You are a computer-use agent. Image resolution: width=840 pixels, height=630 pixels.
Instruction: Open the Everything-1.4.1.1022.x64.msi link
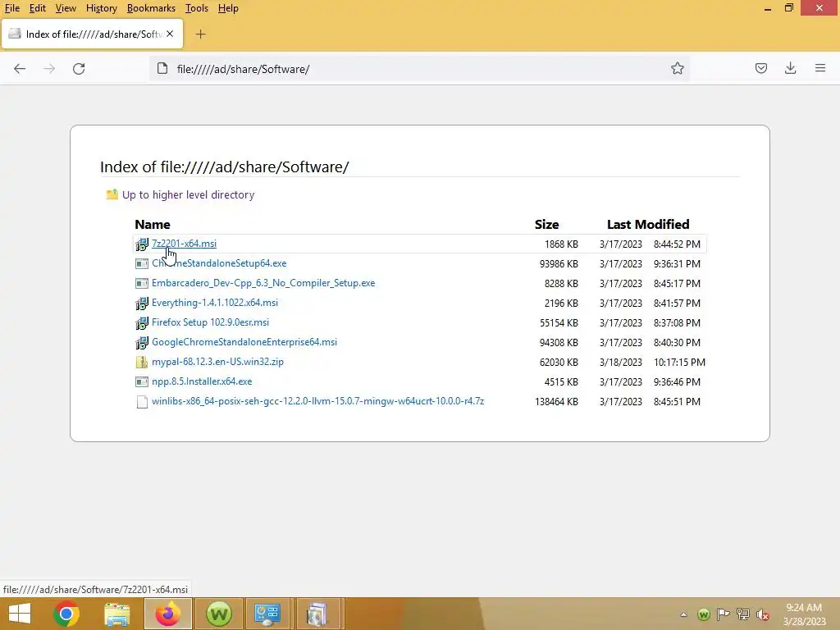tap(215, 303)
